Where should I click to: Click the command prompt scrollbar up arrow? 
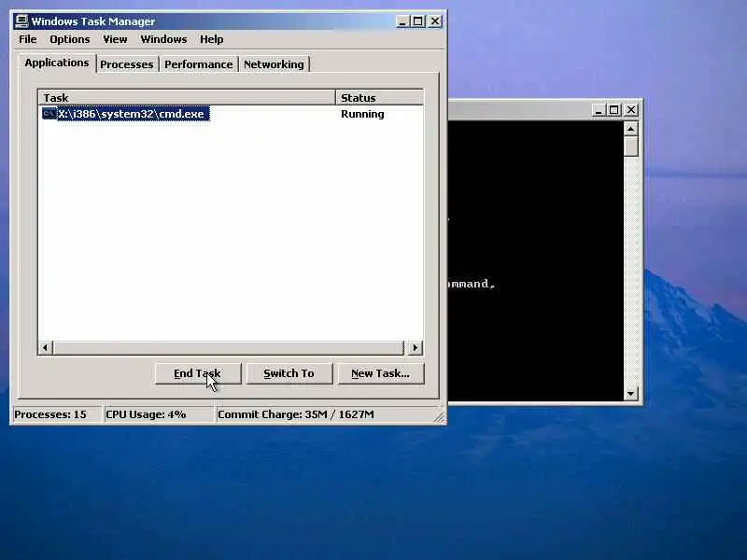click(631, 129)
